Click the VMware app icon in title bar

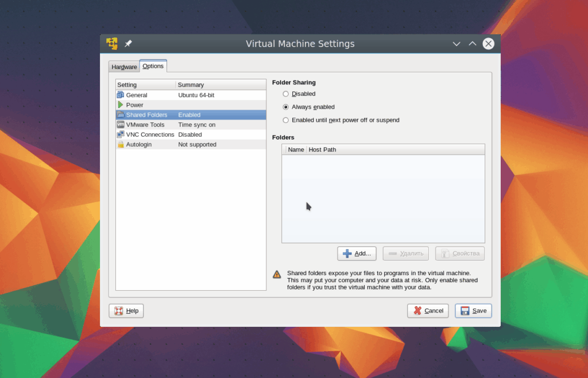click(x=112, y=44)
